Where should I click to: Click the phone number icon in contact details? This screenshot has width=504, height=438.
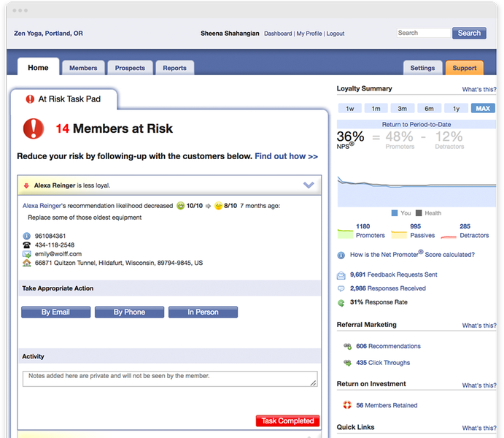click(x=27, y=245)
